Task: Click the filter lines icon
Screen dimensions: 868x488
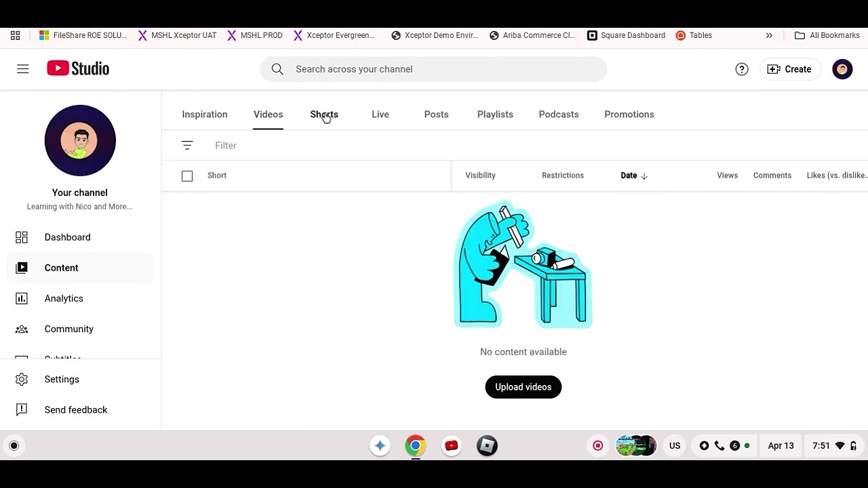Action: coord(187,146)
